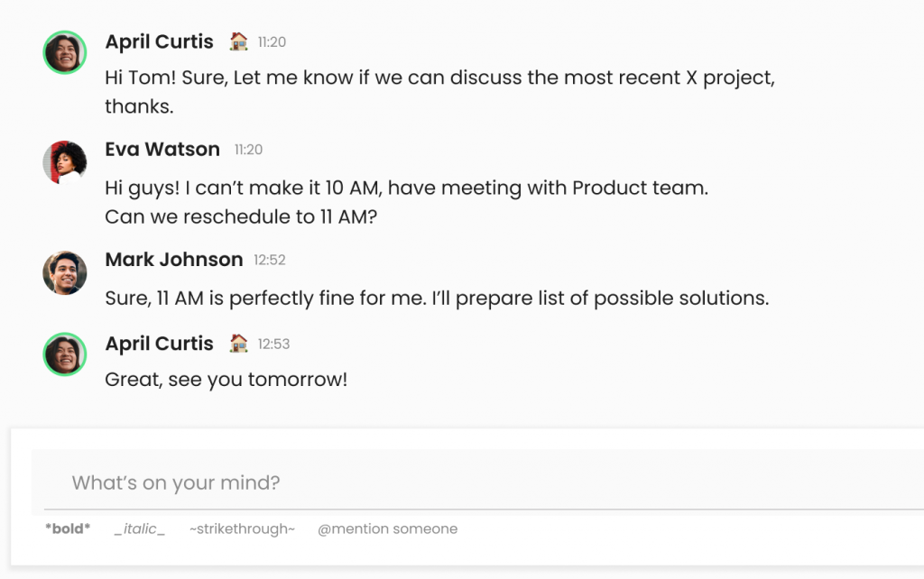Apply strikethrough formatting

pos(241,528)
